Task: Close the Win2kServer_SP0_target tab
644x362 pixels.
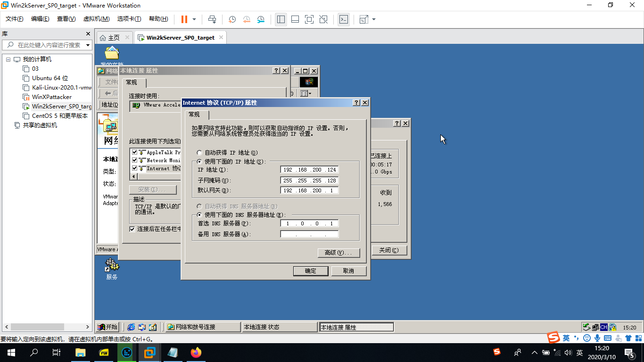Action: pyautogui.click(x=221, y=38)
